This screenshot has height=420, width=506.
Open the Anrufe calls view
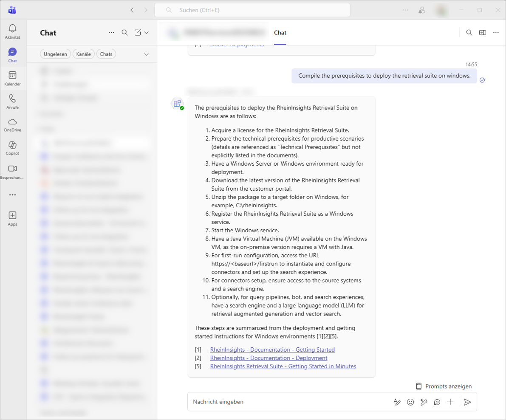coord(12,101)
